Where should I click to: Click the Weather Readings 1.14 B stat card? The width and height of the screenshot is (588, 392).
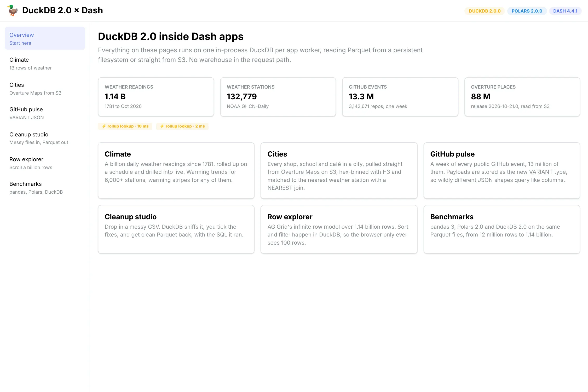coord(156,97)
